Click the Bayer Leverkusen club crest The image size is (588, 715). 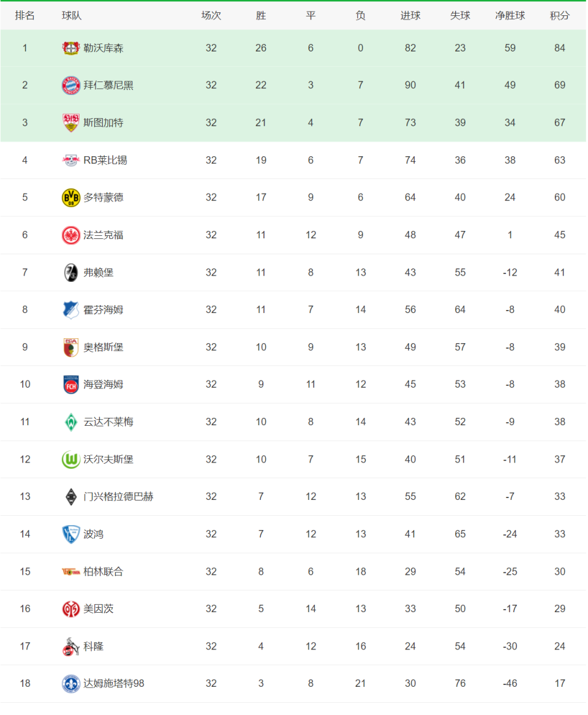(71, 48)
